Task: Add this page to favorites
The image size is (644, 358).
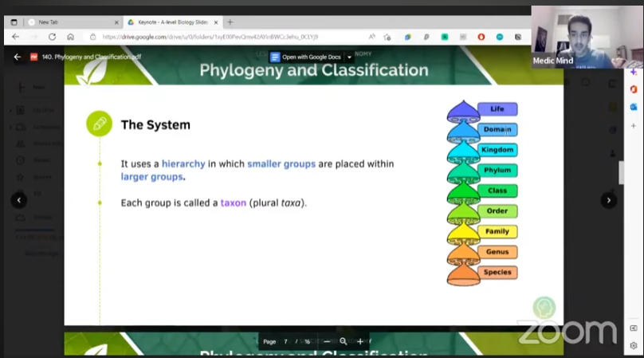Action: coord(387,37)
